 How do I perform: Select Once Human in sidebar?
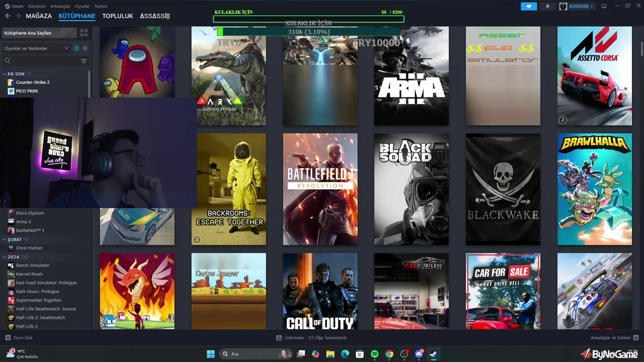(x=29, y=248)
